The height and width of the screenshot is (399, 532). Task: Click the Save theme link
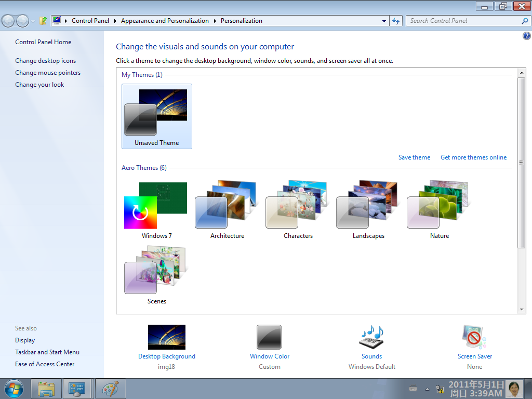tap(414, 157)
